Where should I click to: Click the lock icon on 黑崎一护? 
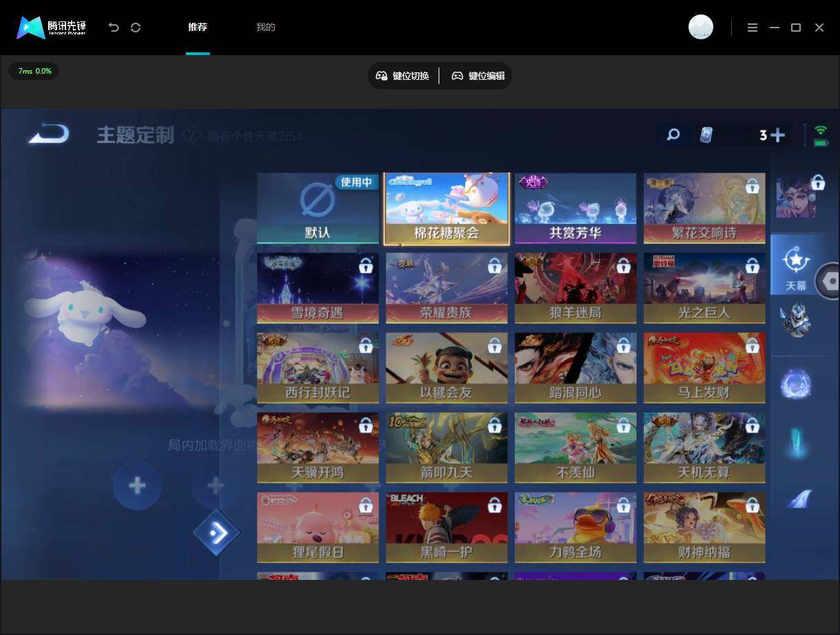[494, 506]
